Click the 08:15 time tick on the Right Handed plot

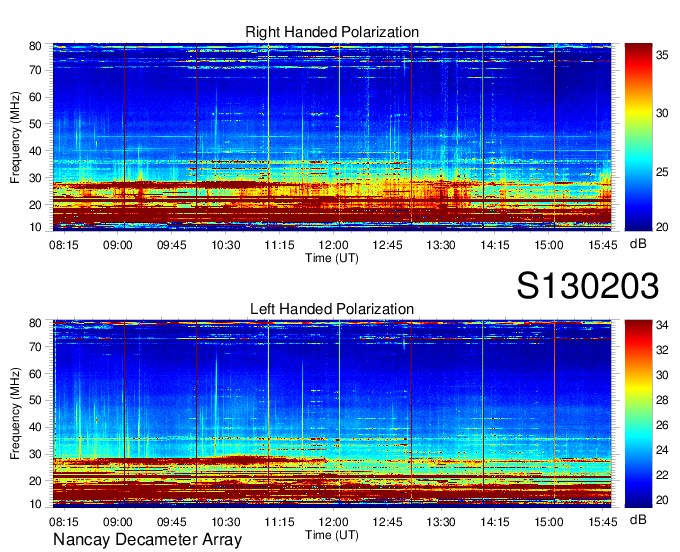click(64, 245)
